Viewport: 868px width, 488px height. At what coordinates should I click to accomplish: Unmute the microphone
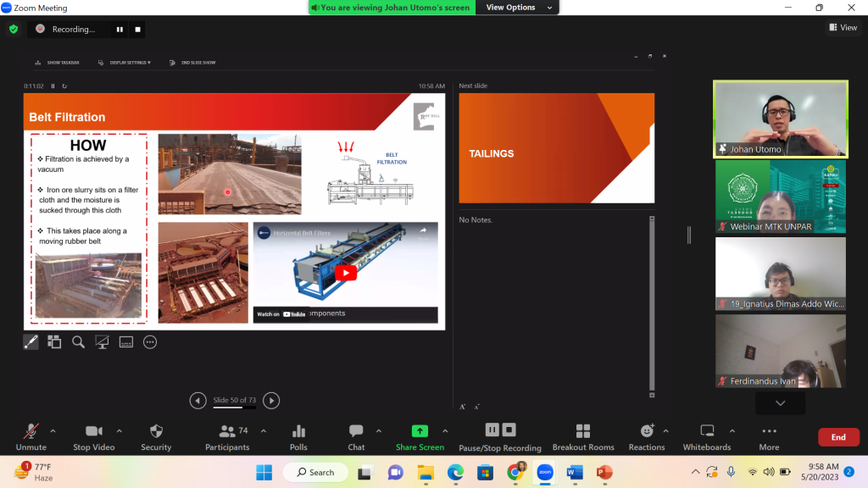click(31, 431)
